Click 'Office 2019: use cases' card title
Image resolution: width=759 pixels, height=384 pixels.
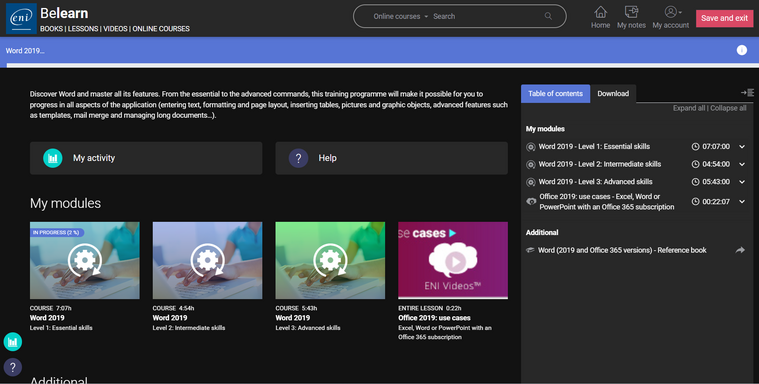tap(434, 318)
